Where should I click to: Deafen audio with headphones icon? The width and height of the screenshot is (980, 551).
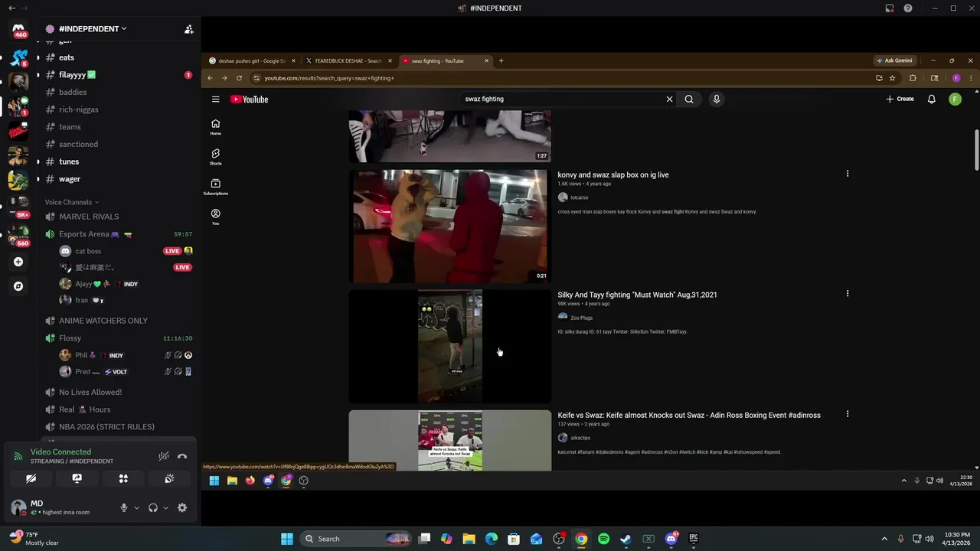[x=152, y=507]
